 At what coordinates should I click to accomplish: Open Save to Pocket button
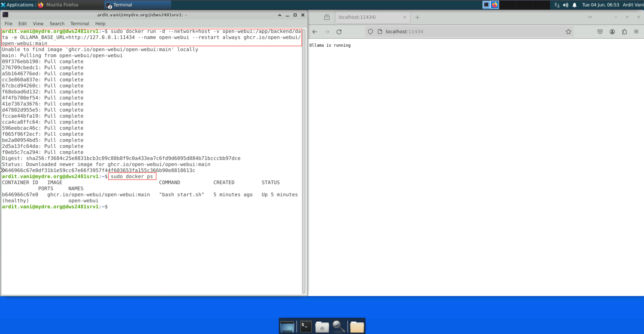click(x=600, y=32)
